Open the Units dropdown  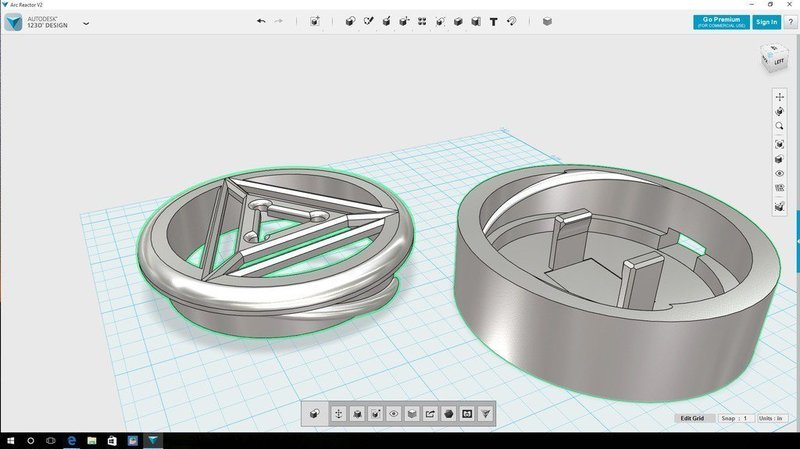[x=772, y=418]
